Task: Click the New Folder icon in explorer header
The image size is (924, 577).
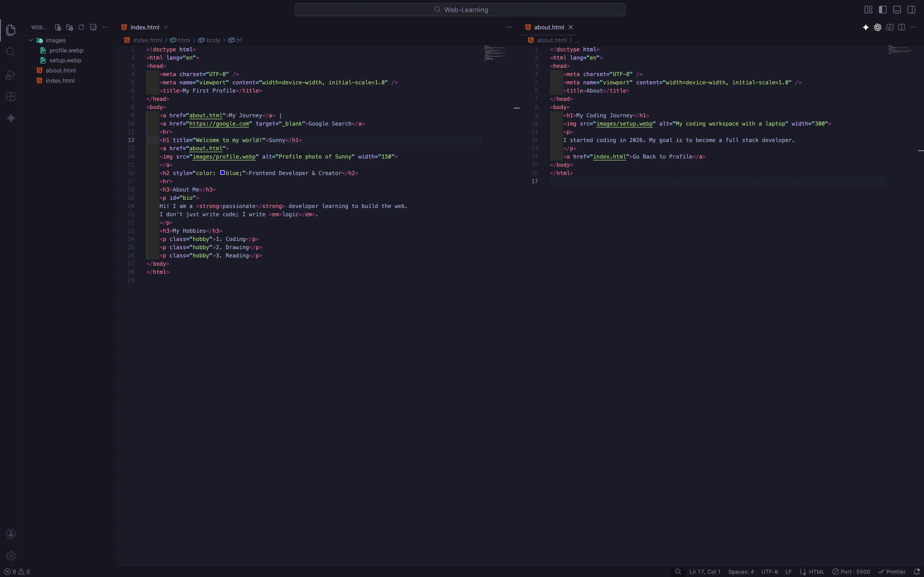Action: [x=70, y=27]
